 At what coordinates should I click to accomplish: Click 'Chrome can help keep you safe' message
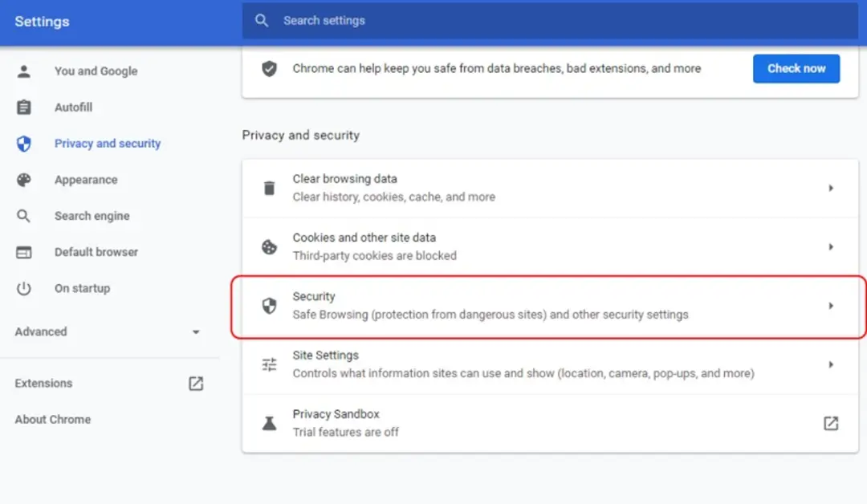click(497, 68)
